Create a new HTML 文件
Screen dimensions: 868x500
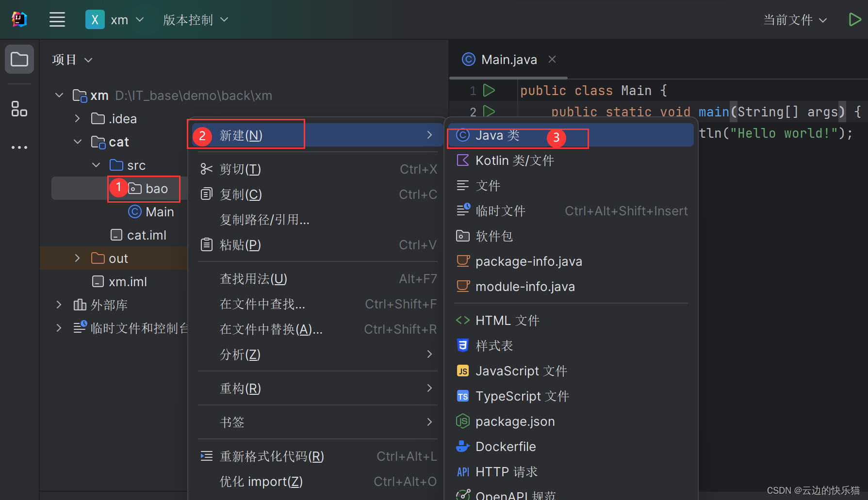tap(571, 320)
